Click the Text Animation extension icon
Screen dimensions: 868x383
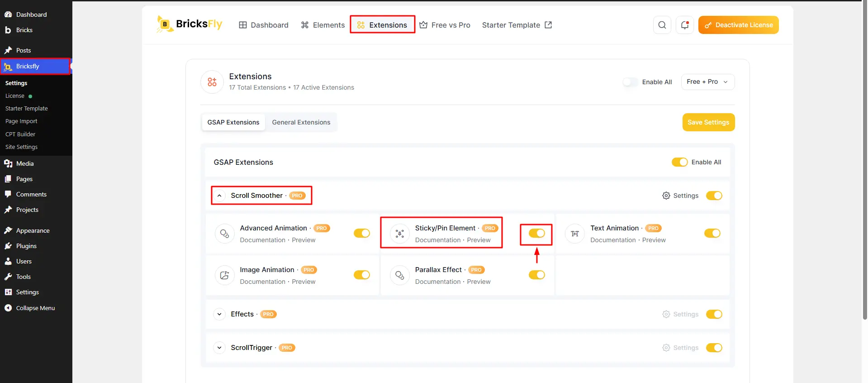(x=575, y=234)
